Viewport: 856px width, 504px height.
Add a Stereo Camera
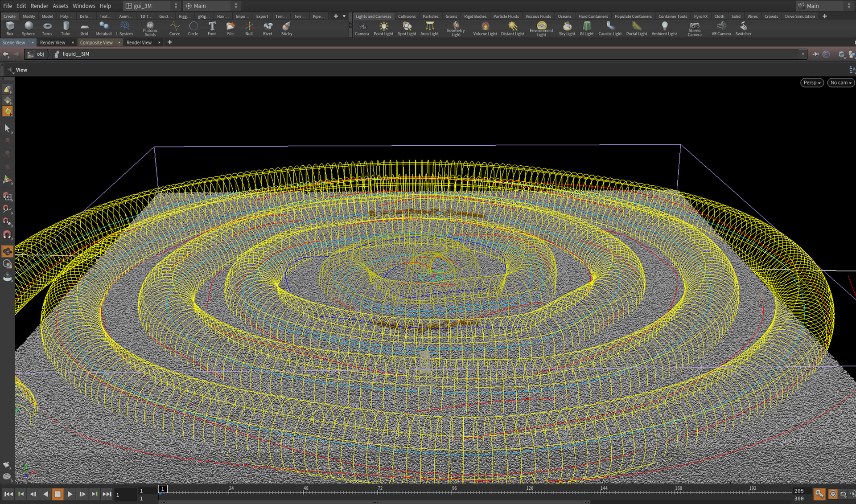[x=694, y=29]
